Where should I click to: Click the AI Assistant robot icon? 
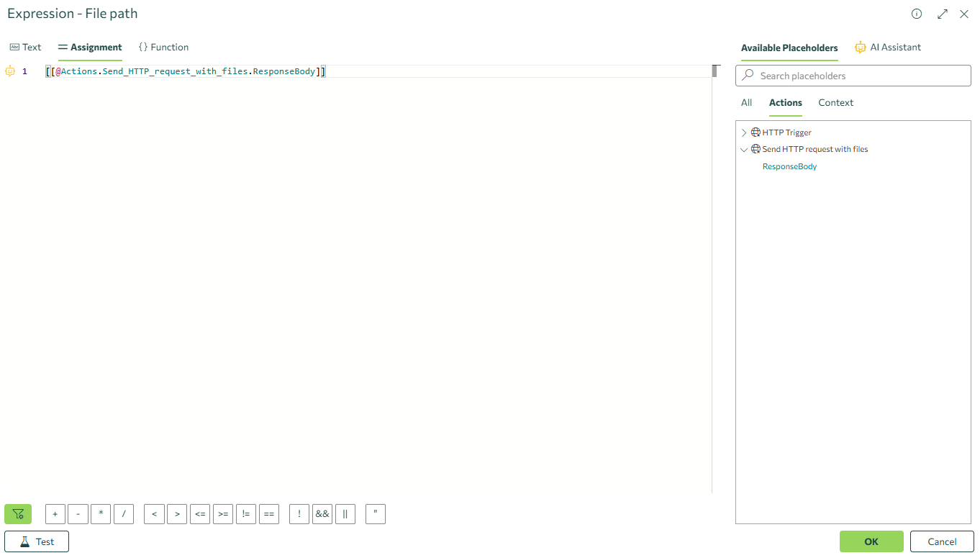point(861,46)
